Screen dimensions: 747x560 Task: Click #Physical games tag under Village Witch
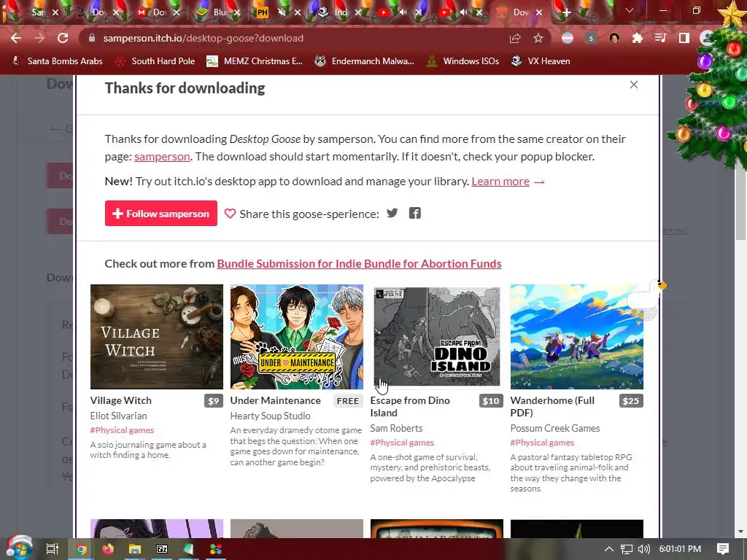(122, 430)
